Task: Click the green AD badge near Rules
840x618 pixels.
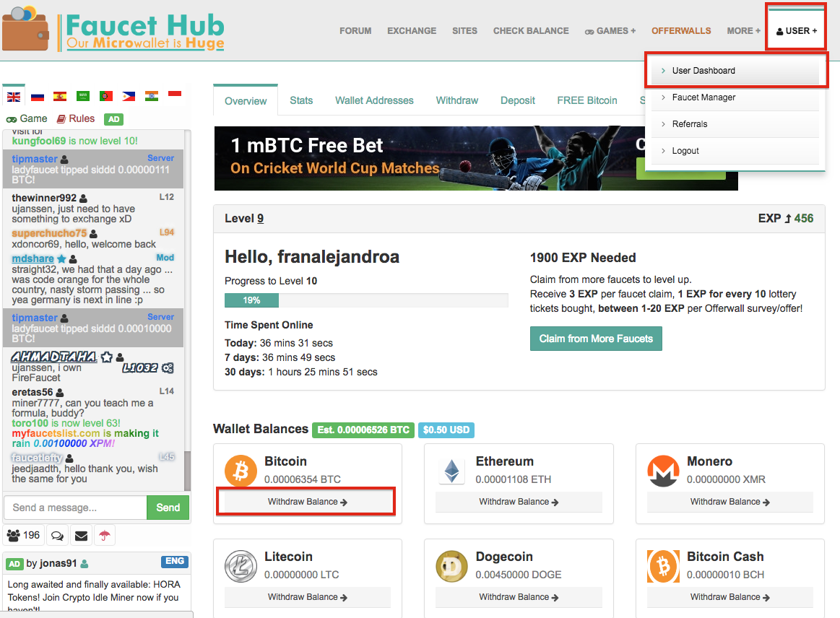Action: click(x=113, y=119)
